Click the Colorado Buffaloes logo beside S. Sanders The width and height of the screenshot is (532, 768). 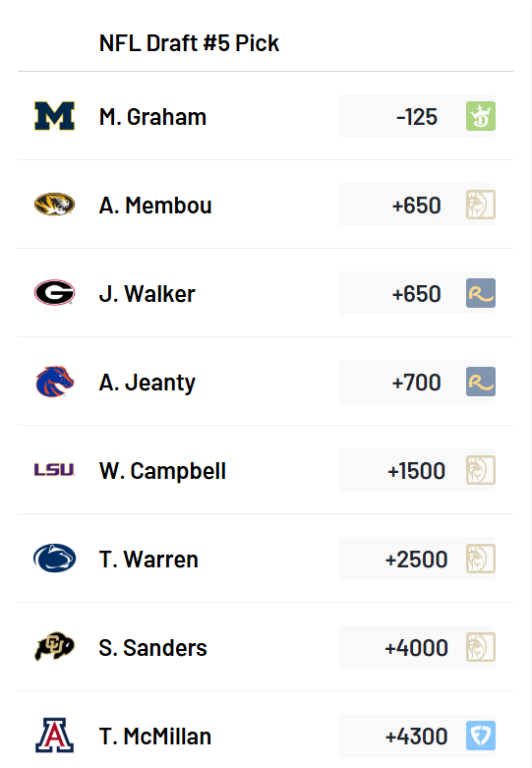pyautogui.click(x=54, y=646)
